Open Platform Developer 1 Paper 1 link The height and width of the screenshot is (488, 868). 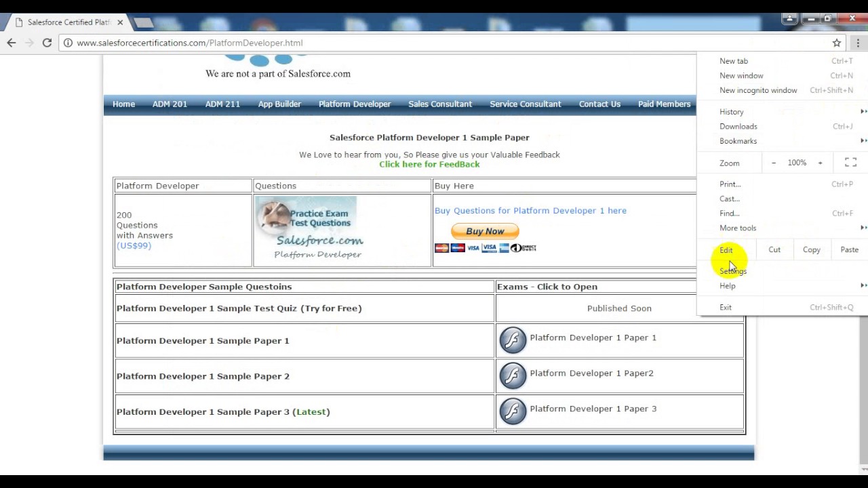593,338
